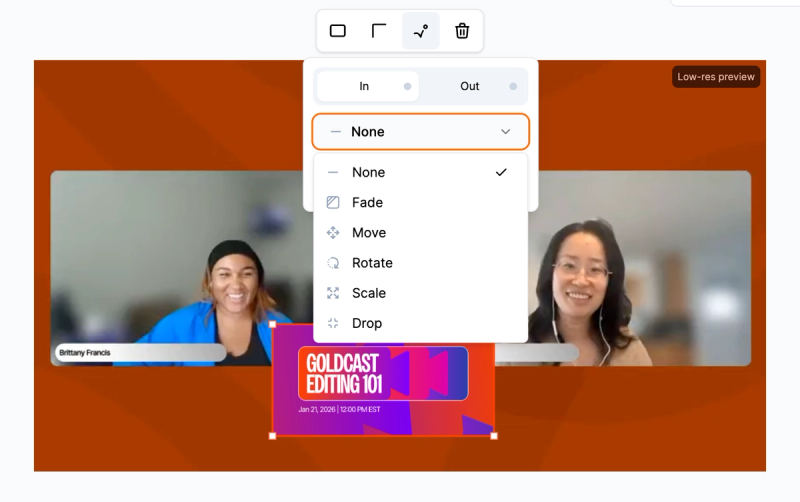This screenshot has width=800, height=502.
Task: Open the corner radius tool
Action: point(379,31)
